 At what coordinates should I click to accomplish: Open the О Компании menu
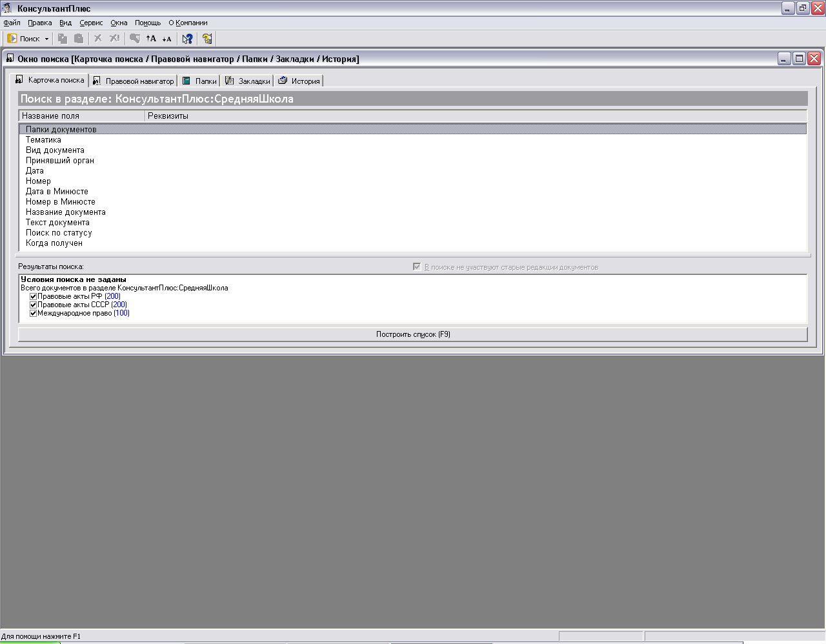click(188, 23)
